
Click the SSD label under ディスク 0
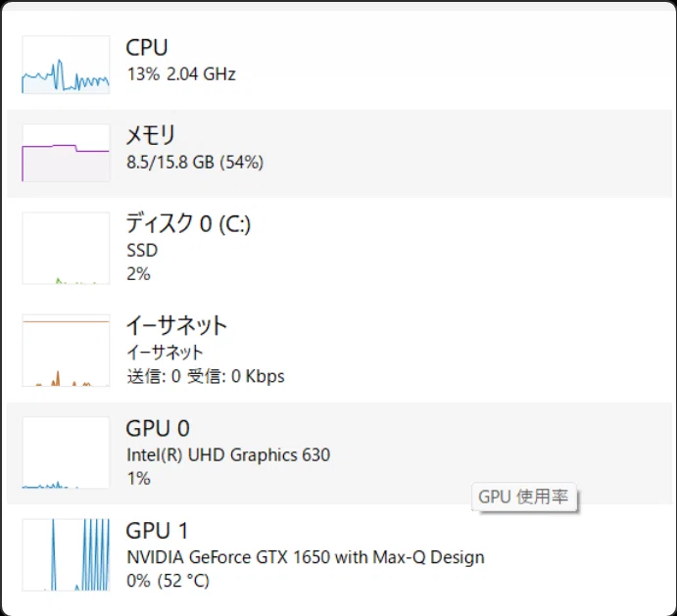coord(142,251)
